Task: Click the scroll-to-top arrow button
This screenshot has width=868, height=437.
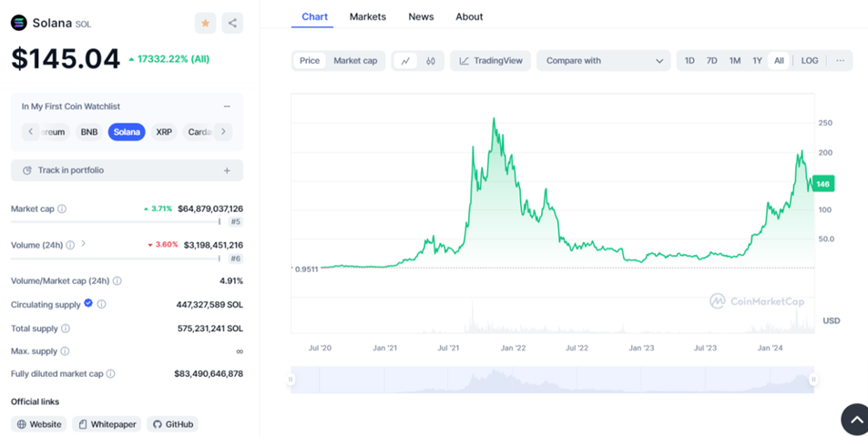Action: (x=855, y=420)
